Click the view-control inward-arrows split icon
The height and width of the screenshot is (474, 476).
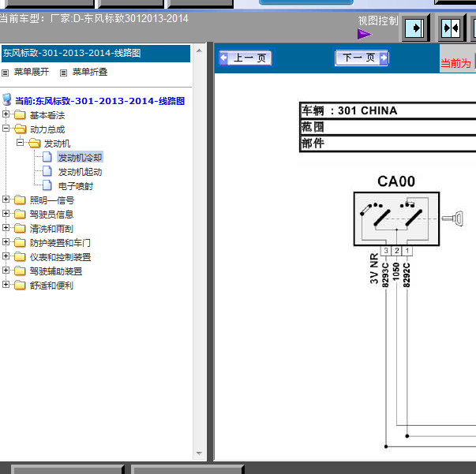451,28
